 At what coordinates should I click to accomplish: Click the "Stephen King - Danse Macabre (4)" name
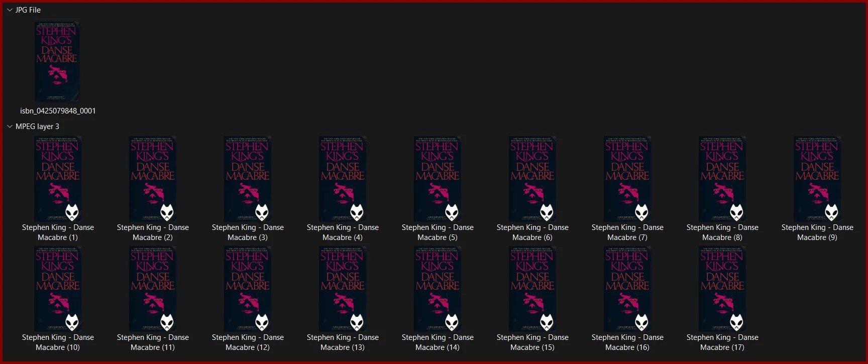tap(343, 232)
